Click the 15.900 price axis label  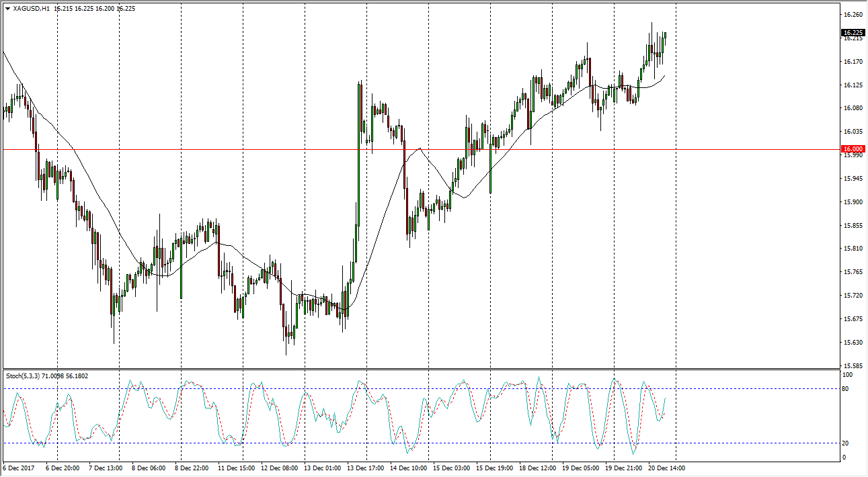pos(853,202)
